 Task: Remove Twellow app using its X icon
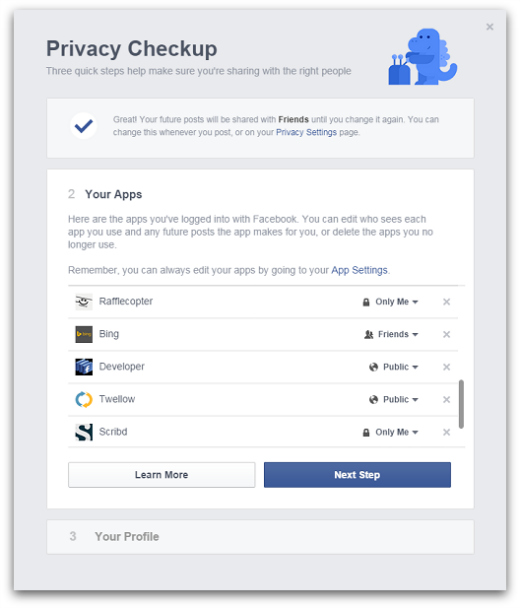tap(446, 399)
